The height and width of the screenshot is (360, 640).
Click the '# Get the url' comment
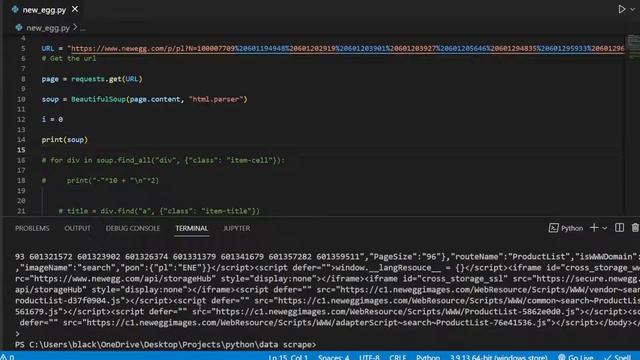[x=69, y=58]
